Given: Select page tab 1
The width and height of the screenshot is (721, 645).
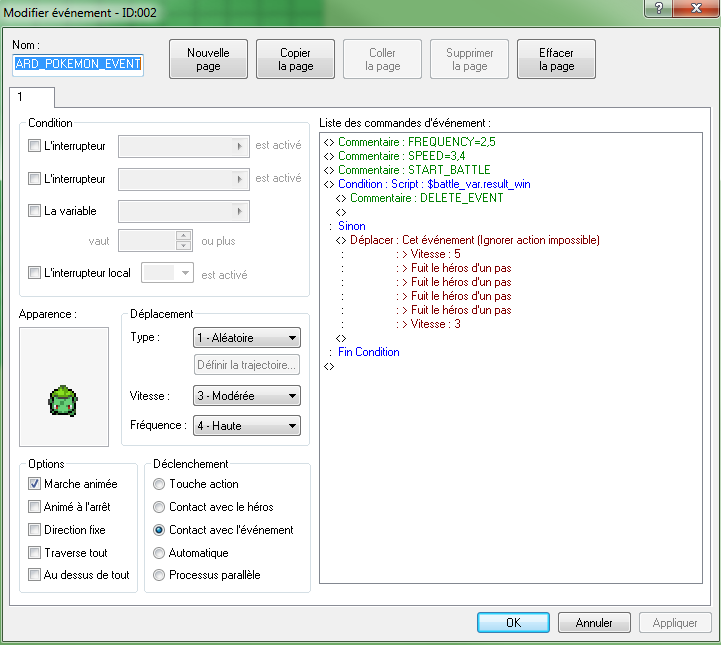Looking at the screenshot, I should click(x=32, y=97).
